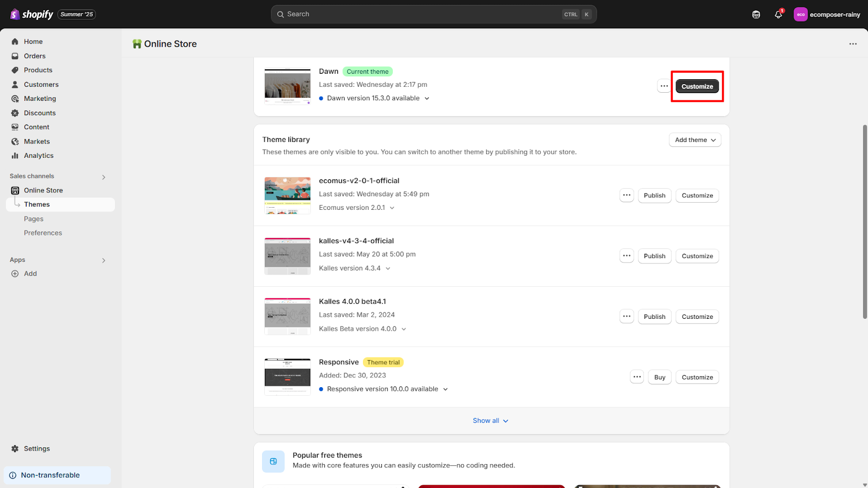Click the Non-transferable info icon
This screenshot has width=868, height=488.
tap(13, 475)
